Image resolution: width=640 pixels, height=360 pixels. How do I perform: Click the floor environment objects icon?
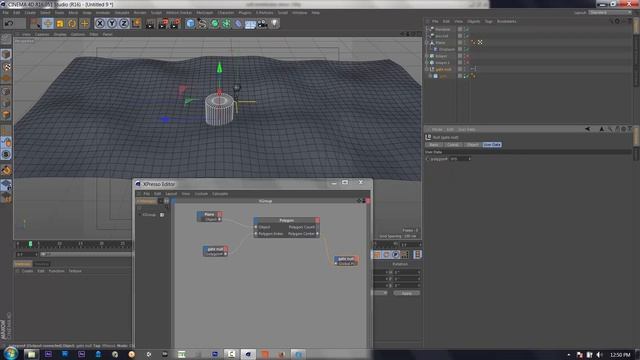(250, 24)
